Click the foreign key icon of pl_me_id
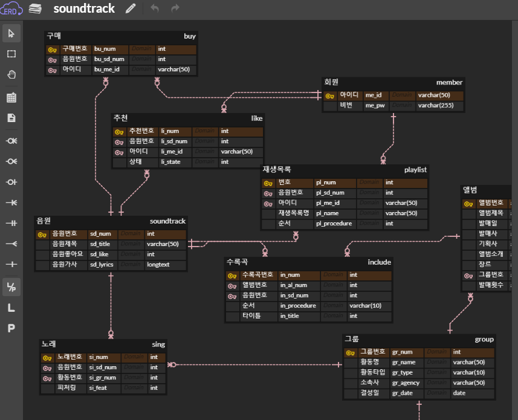 point(268,204)
